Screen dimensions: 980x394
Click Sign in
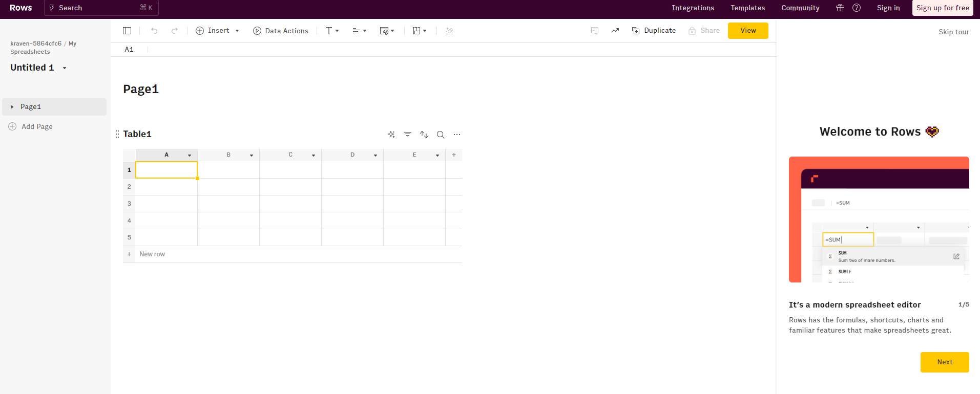tap(888, 8)
